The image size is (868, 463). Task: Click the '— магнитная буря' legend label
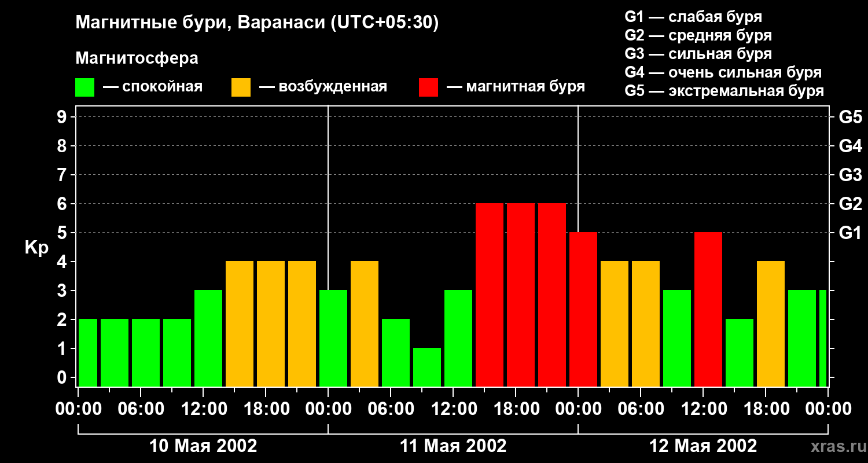516,87
